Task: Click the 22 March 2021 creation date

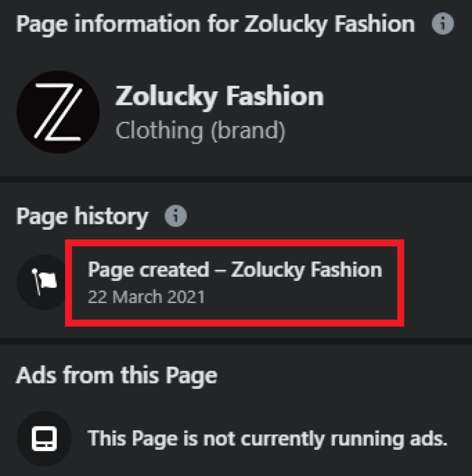Action: [x=146, y=297]
